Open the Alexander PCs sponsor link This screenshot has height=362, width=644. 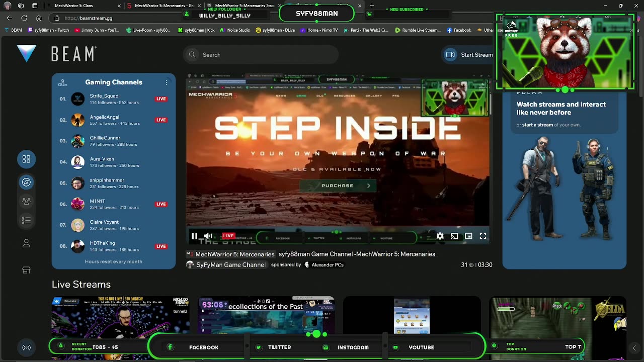click(x=324, y=265)
